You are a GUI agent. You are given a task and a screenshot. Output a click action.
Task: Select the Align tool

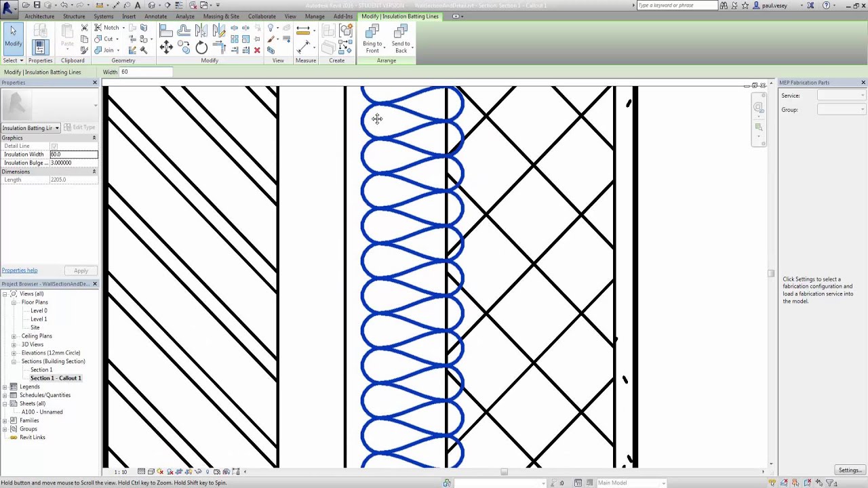tap(166, 30)
